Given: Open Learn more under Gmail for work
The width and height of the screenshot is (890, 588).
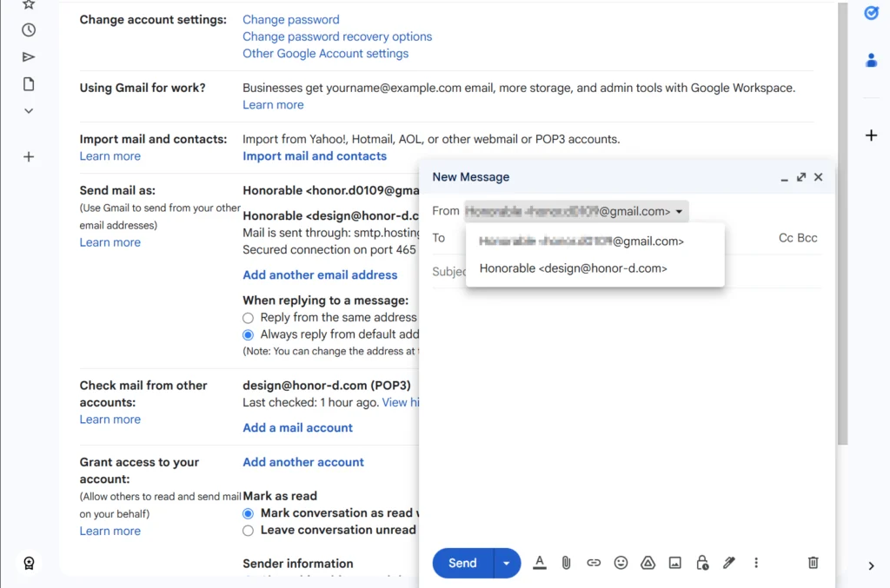Looking at the screenshot, I should pyautogui.click(x=273, y=105).
